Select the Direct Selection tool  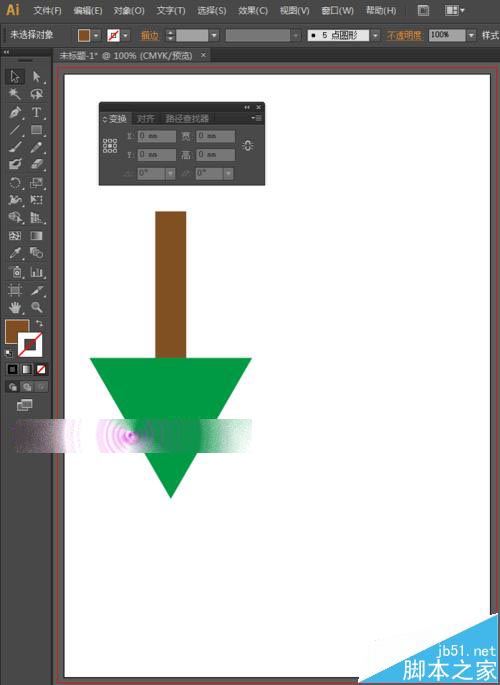pyautogui.click(x=36, y=76)
